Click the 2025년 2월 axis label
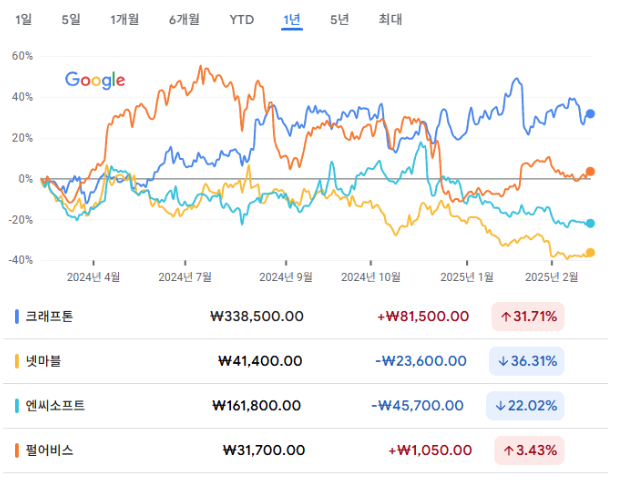 click(x=551, y=277)
